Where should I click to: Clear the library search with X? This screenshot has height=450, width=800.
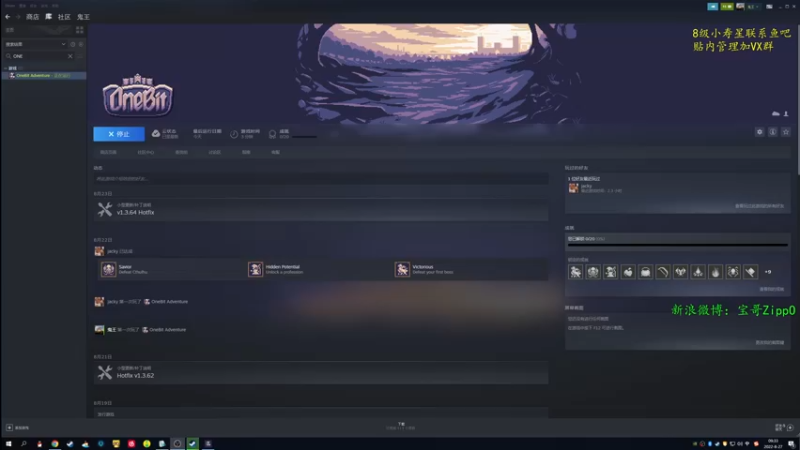(x=70, y=56)
